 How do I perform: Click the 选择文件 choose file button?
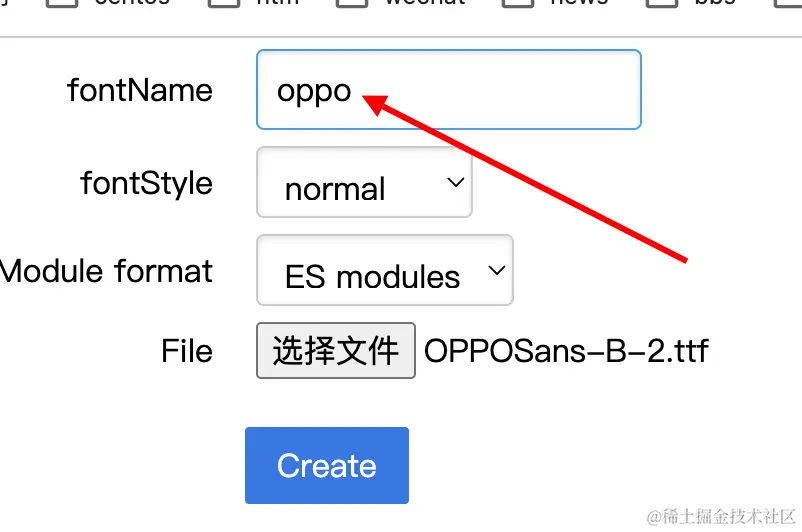tap(336, 351)
